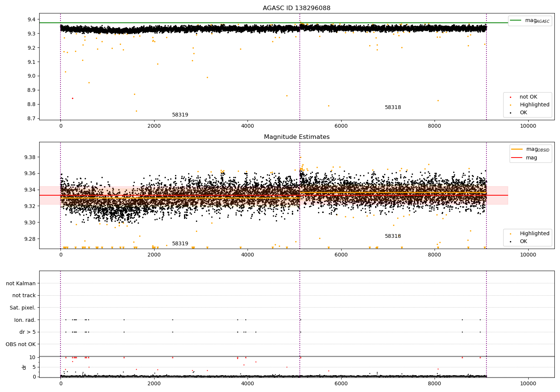Click x-axis tick 6000 under bottom panel

pos(341,384)
